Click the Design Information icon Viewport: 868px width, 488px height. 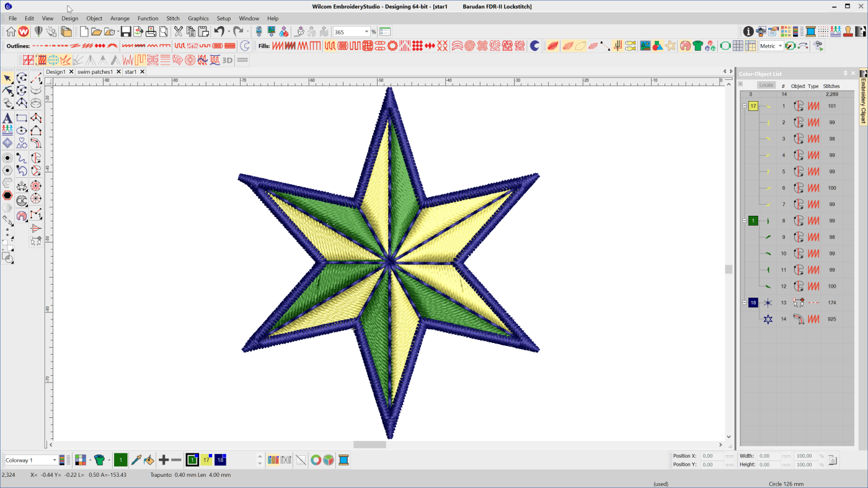click(x=748, y=32)
